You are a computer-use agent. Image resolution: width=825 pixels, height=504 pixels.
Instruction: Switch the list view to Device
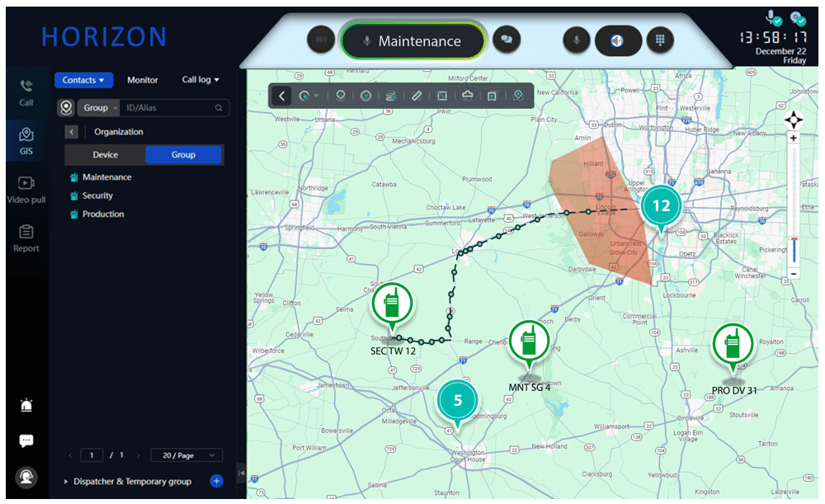(x=106, y=155)
